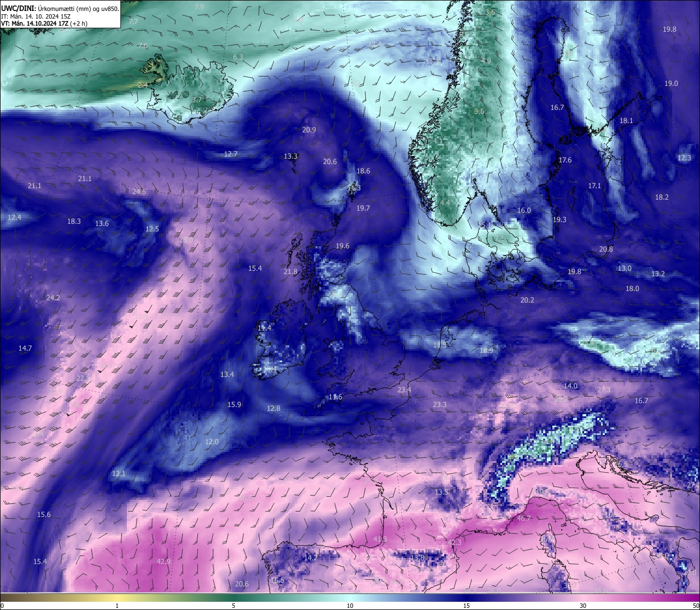Click the map value 14.2
Screen dimensions: 700x610
(311, 557)
